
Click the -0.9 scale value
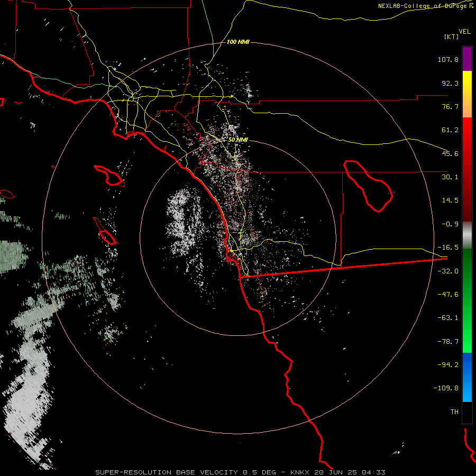tap(450, 224)
